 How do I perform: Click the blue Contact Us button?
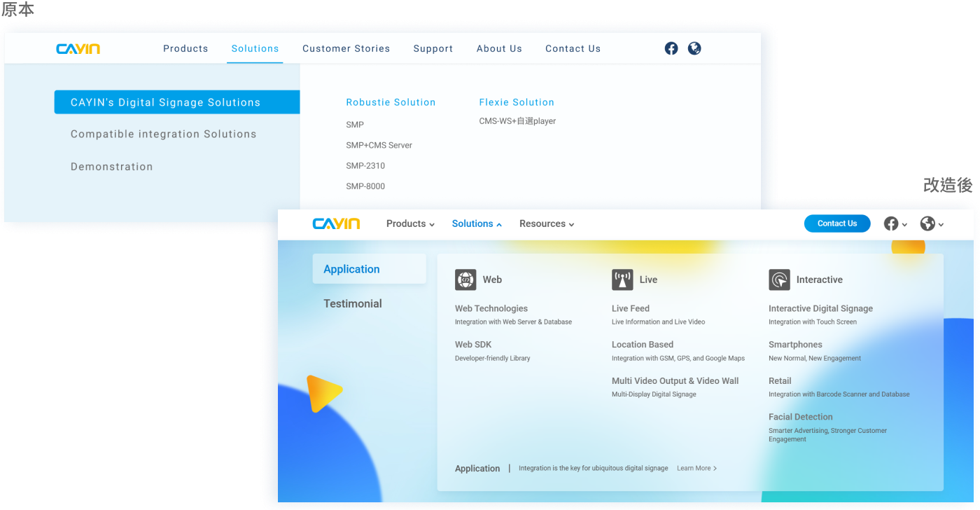point(837,223)
